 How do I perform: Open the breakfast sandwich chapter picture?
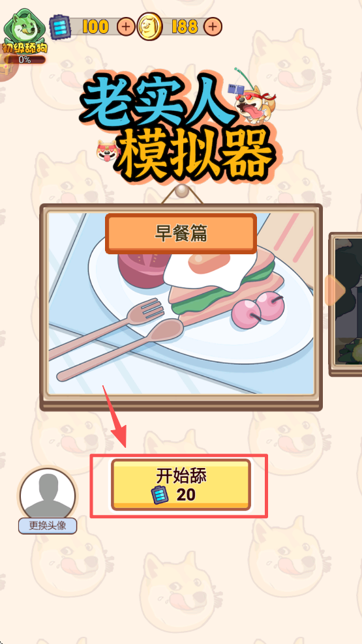pyautogui.click(x=181, y=303)
